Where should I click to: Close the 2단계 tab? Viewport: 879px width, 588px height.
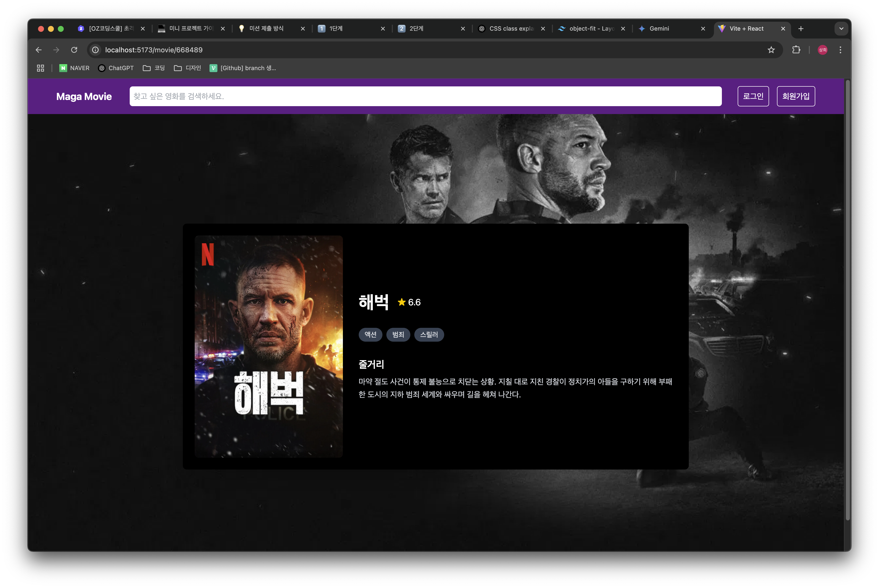click(x=463, y=28)
